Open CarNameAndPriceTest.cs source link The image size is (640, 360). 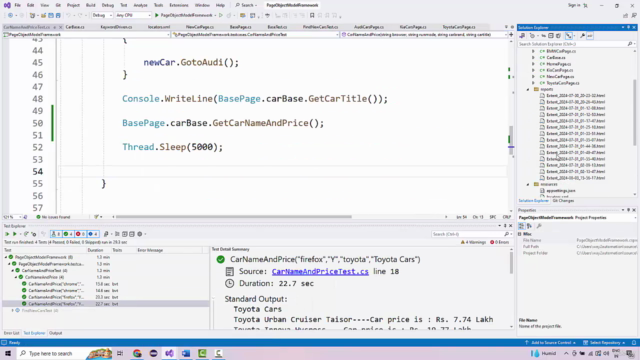320,271
